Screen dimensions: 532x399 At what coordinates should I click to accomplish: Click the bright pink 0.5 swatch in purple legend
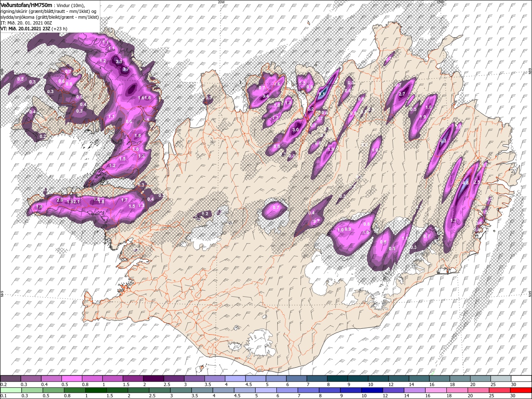pos(72,379)
